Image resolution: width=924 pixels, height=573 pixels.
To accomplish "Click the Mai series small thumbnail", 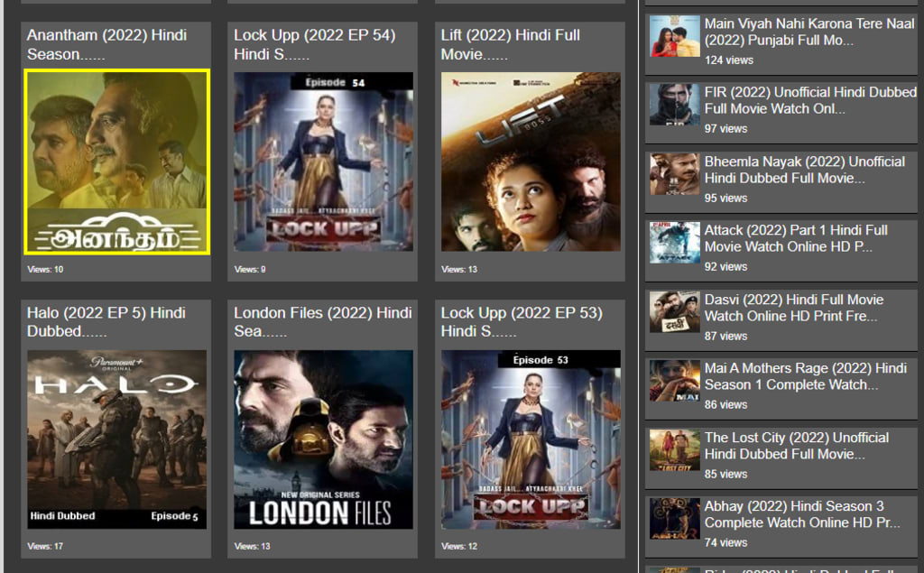I will coord(675,380).
